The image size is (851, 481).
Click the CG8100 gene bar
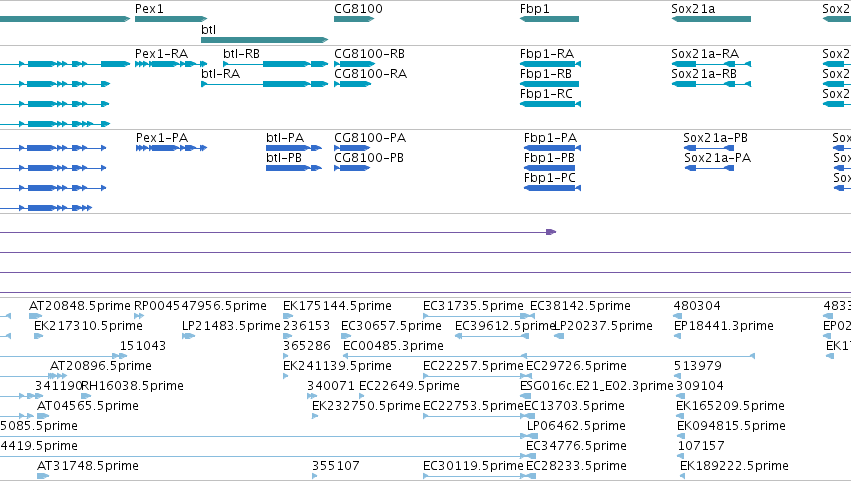(x=354, y=19)
